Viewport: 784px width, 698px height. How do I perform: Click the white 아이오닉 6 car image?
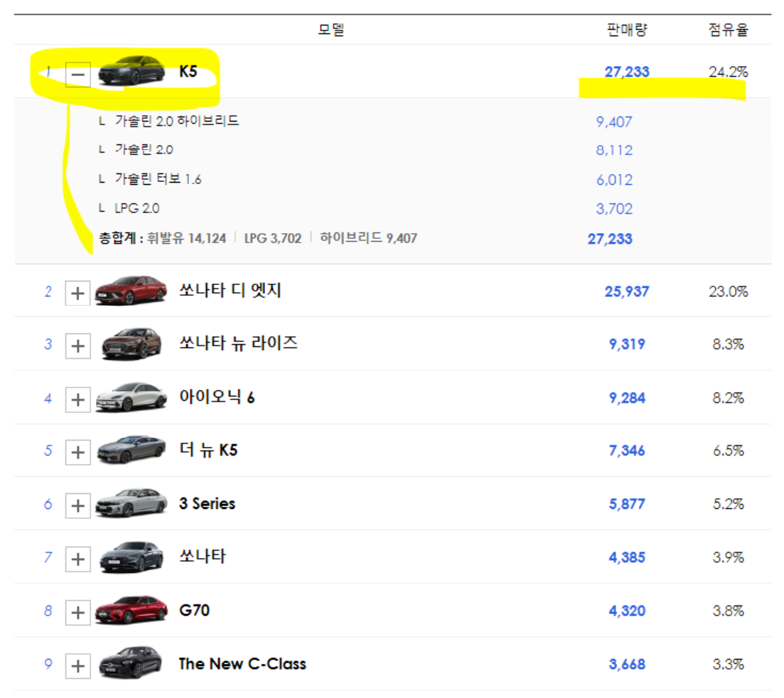pos(131,397)
